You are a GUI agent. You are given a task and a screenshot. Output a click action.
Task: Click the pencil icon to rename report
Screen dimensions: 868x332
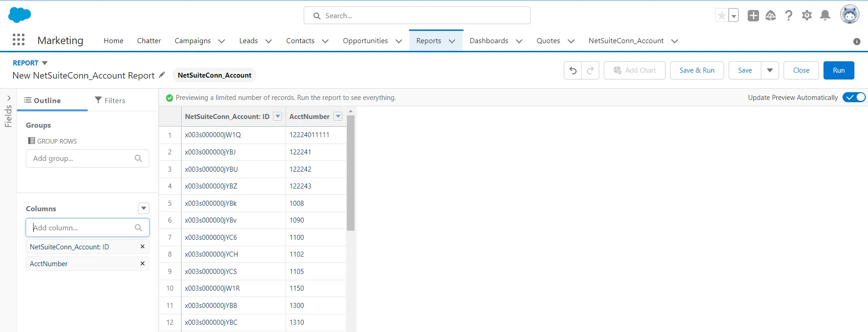point(162,75)
